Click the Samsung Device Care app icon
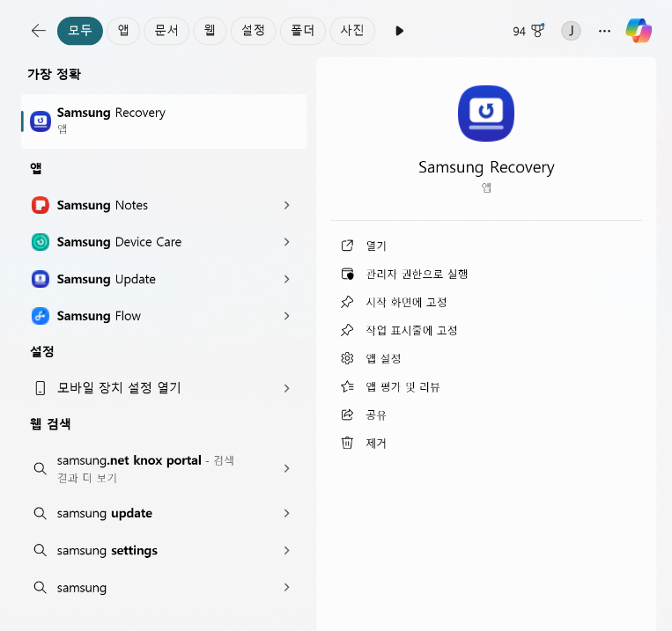The width and height of the screenshot is (672, 631). (x=41, y=242)
